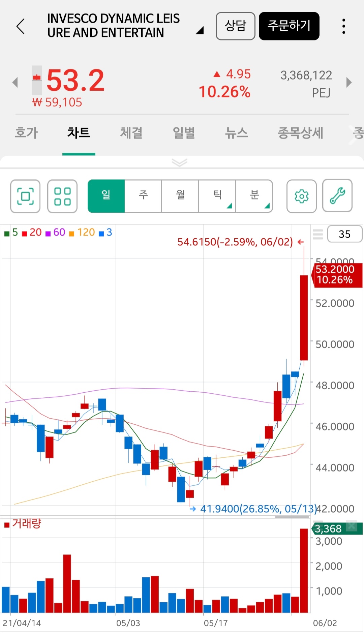Open the three-dot more options menu
Viewport: 364px width, 634px height.
pos(343,26)
